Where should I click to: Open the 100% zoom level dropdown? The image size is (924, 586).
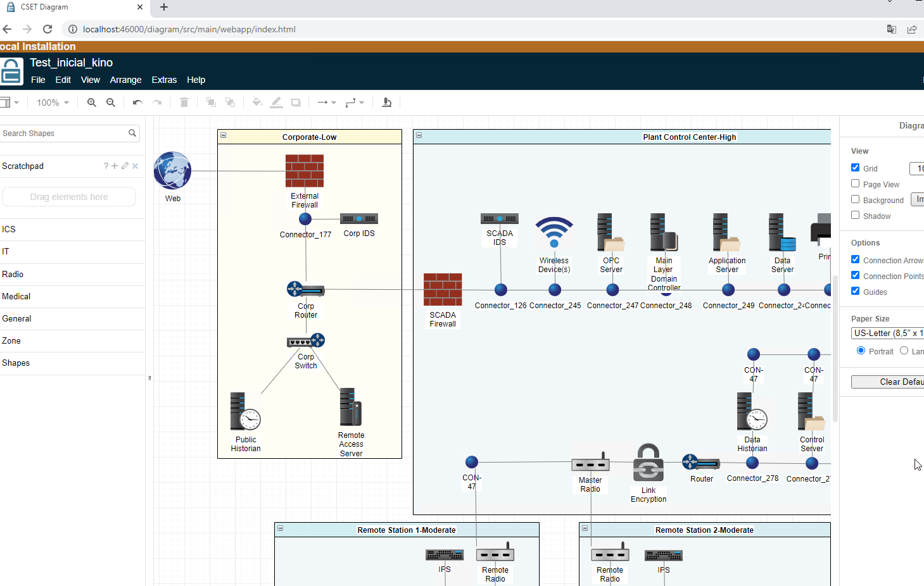point(53,103)
